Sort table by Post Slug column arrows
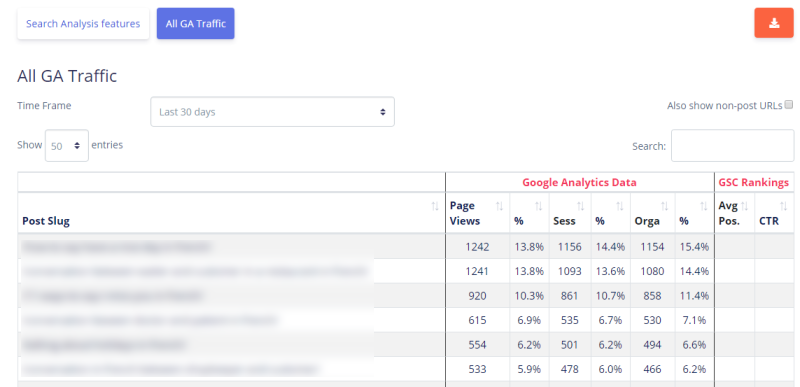Viewport: 800px width, 387px height. 435,206
